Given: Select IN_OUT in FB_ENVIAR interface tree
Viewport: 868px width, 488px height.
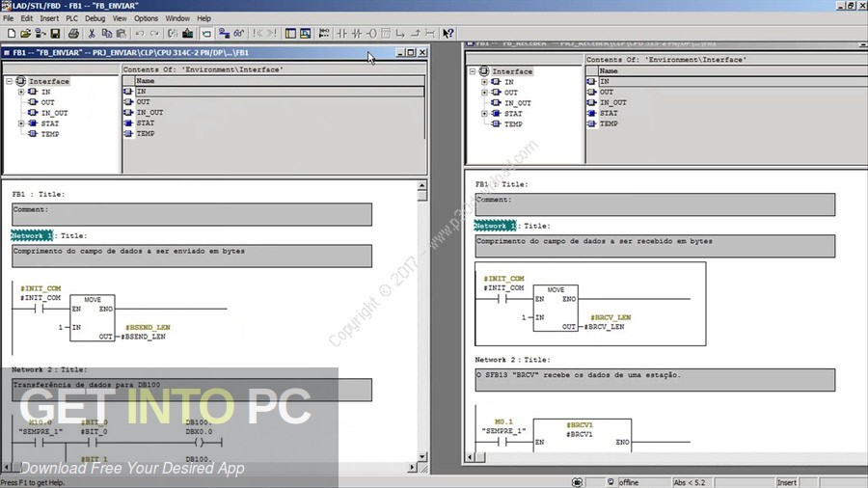Looking at the screenshot, I should pyautogui.click(x=54, y=113).
